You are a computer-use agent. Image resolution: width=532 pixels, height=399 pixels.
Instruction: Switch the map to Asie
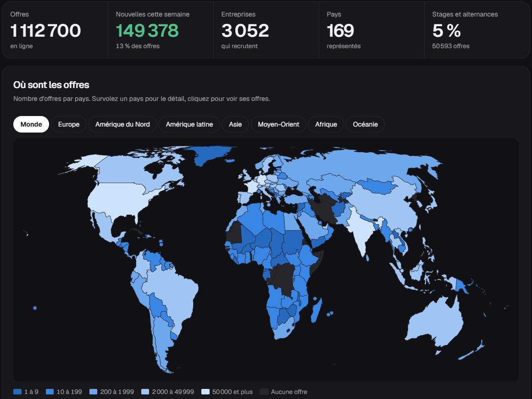coord(235,124)
